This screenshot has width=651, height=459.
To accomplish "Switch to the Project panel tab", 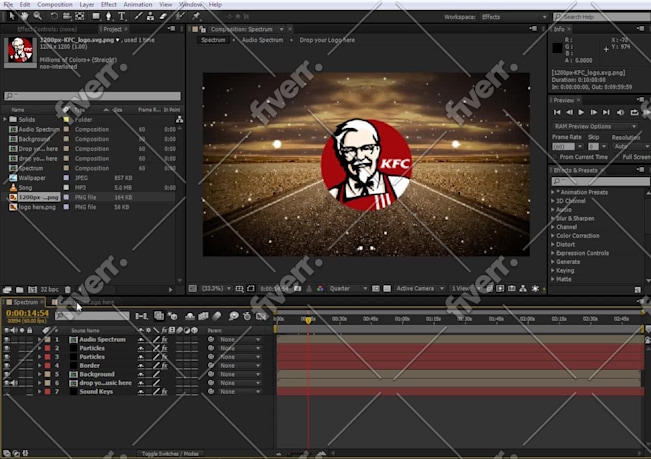I will (112, 29).
